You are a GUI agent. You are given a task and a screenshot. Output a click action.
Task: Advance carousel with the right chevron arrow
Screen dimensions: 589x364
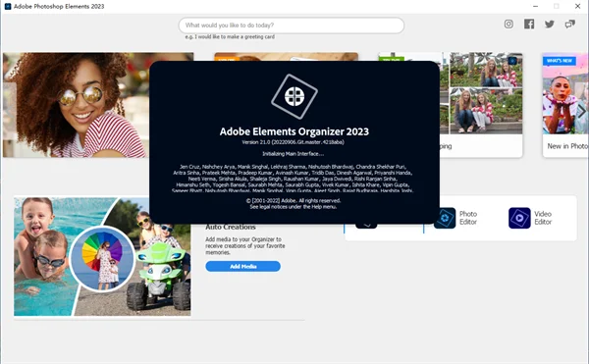coord(581,111)
